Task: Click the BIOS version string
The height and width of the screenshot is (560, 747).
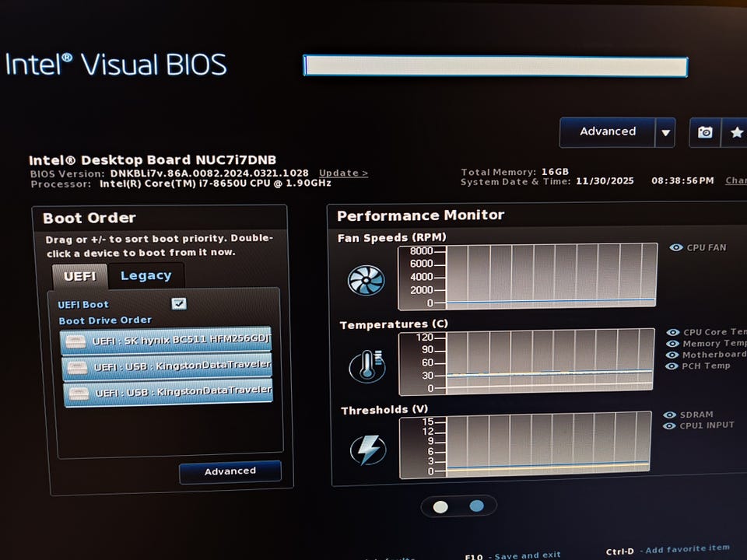Action: click(x=209, y=173)
